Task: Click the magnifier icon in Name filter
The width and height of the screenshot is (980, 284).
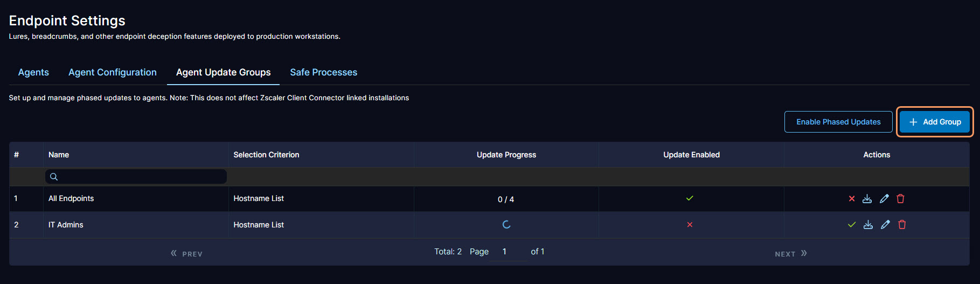Action: click(x=54, y=177)
